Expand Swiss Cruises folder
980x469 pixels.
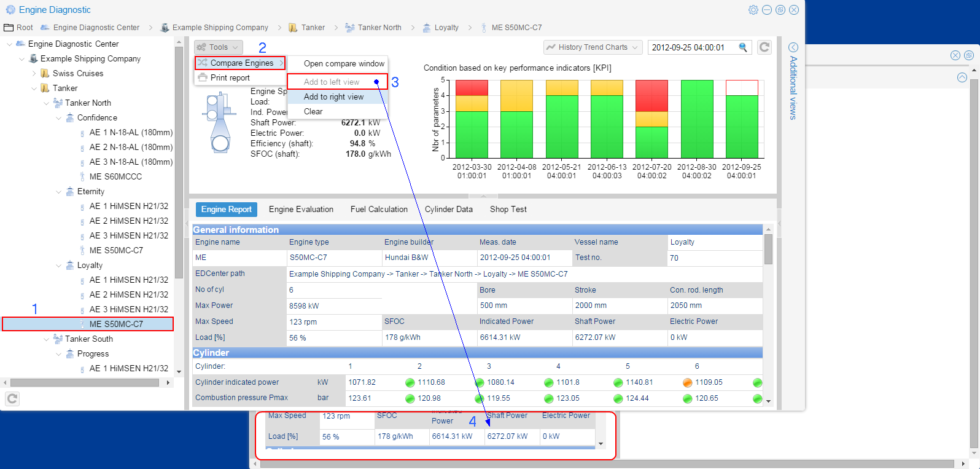[x=34, y=74]
